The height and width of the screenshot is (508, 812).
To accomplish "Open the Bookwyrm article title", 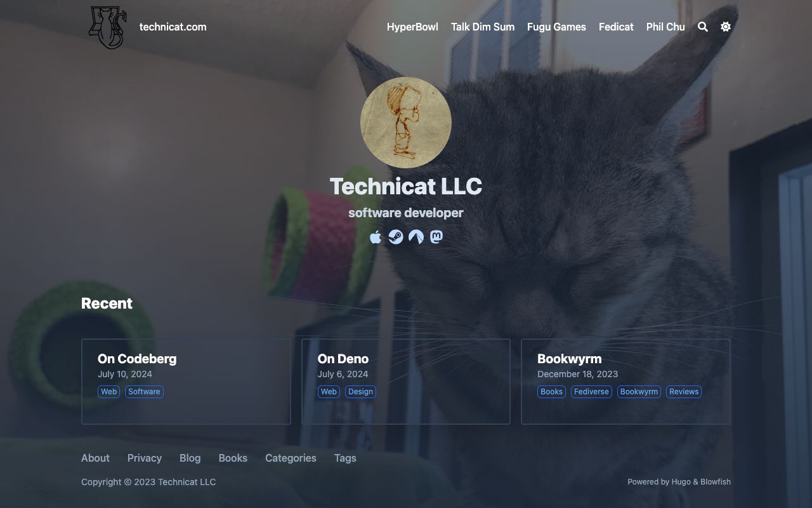I will click(x=569, y=359).
